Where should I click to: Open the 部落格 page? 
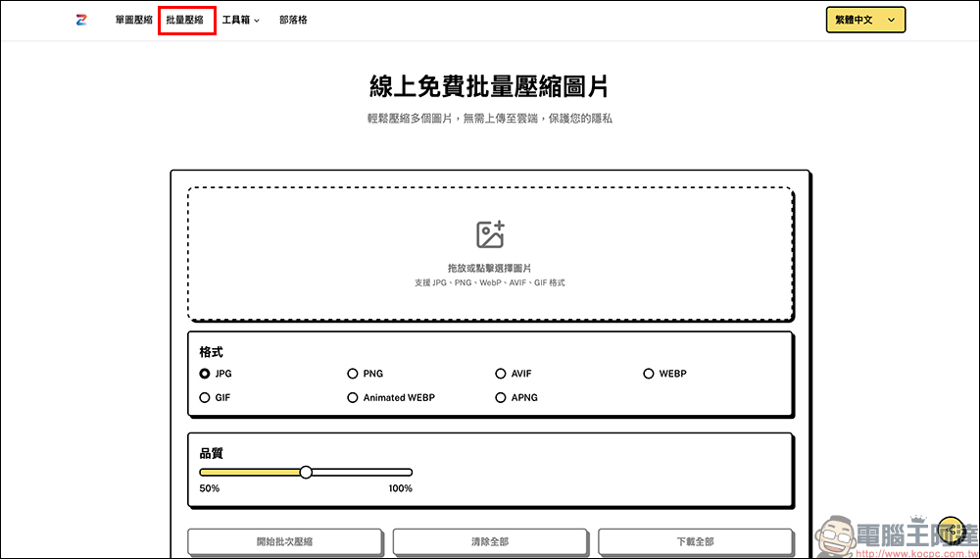click(293, 20)
